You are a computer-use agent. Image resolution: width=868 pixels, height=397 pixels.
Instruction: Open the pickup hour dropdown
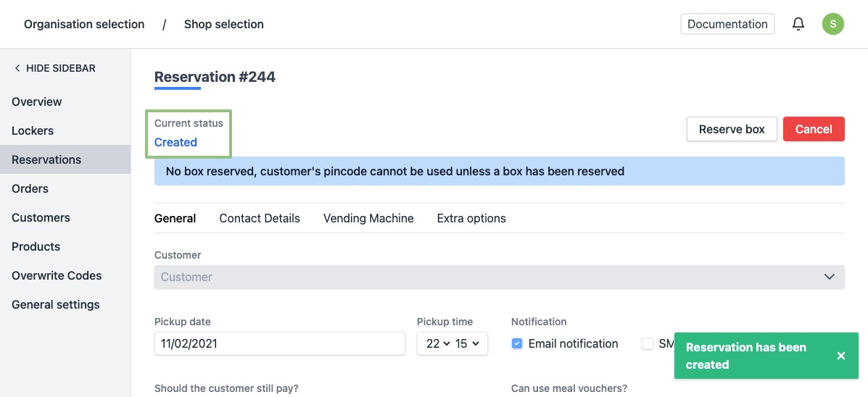438,343
